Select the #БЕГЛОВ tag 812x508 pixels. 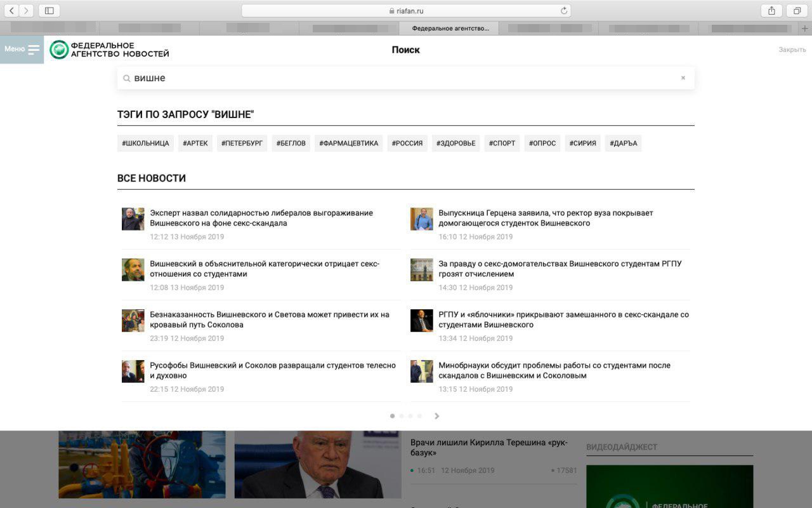(x=291, y=144)
